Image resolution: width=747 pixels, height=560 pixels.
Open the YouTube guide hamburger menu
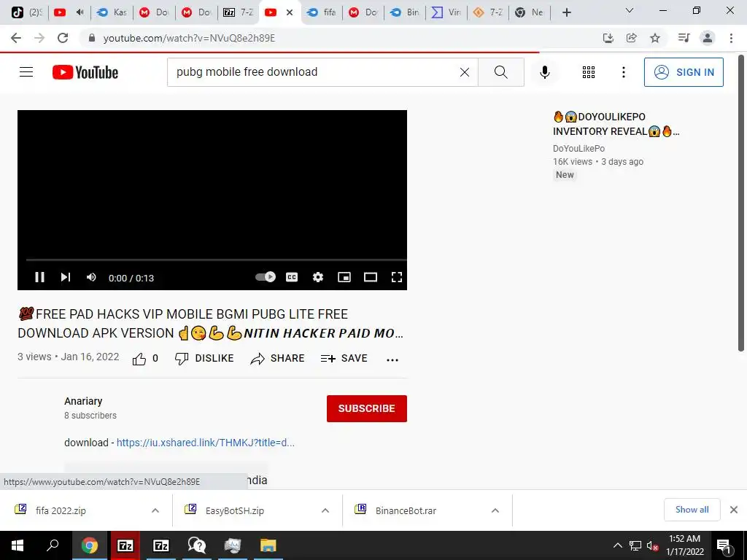click(26, 72)
